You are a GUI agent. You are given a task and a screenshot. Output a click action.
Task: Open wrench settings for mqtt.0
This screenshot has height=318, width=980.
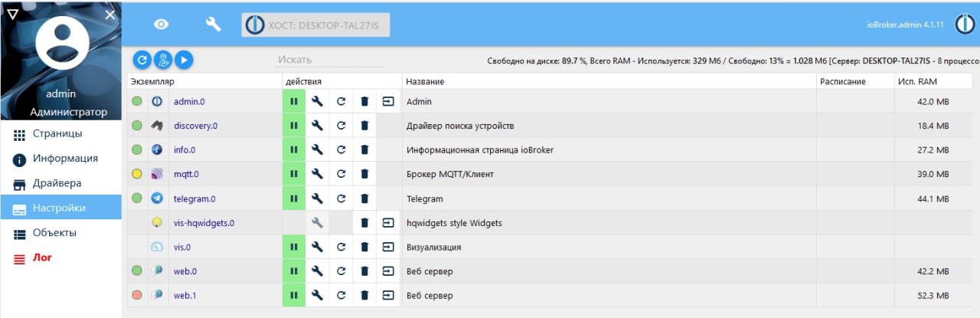pos(317,174)
